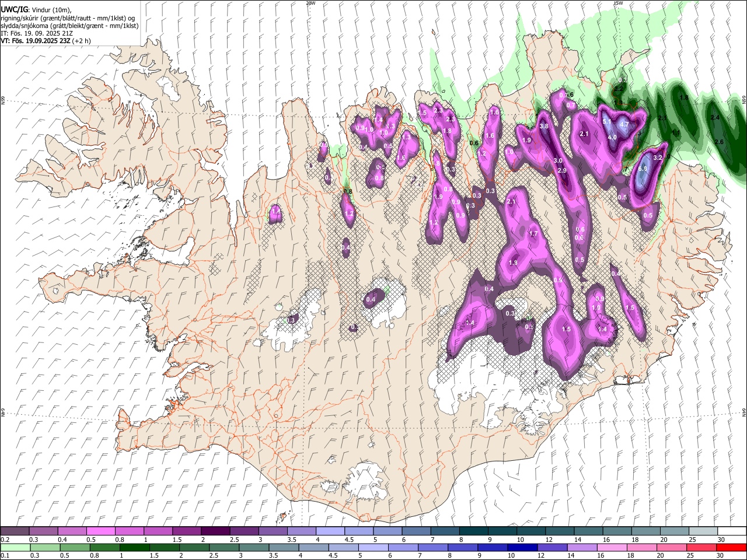The width and height of the screenshot is (747, 560).
Task: Pick the lilac swatch labeled 14 in lower legend
Action: 582,548
